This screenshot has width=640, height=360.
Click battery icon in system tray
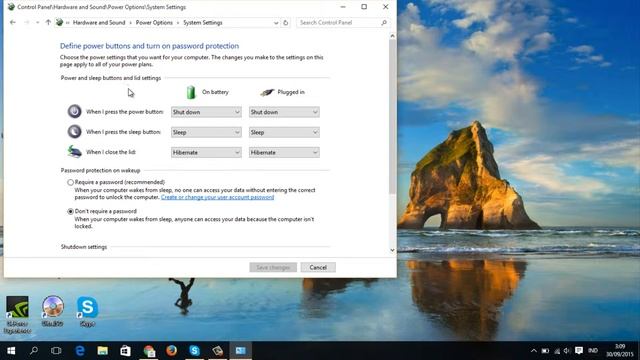click(x=545, y=351)
